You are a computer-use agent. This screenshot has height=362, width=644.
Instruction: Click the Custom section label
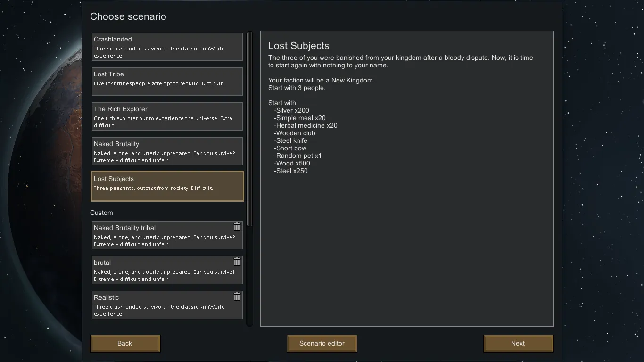tap(101, 213)
